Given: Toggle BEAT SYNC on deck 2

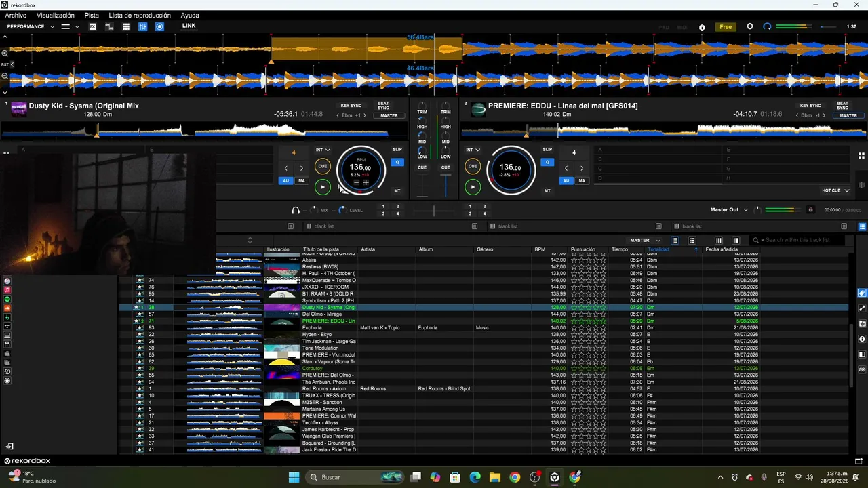Looking at the screenshot, I should [x=842, y=106].
